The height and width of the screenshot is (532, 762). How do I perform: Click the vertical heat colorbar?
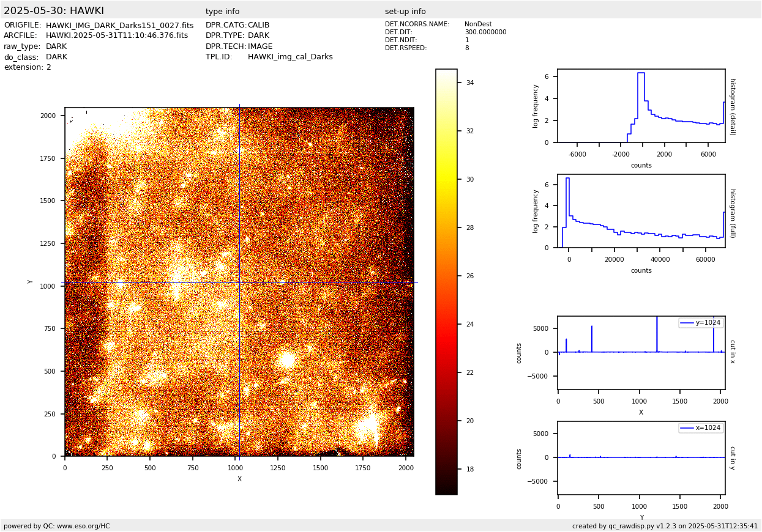point(446,281)
